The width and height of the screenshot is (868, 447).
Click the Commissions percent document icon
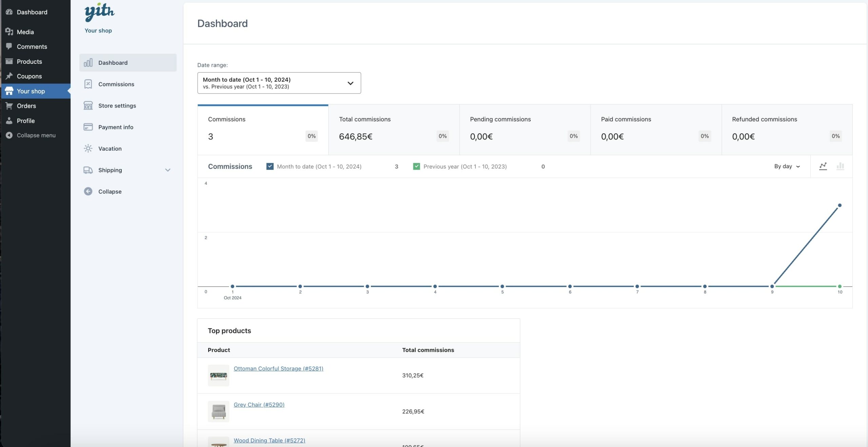click(x=88, y=84)
